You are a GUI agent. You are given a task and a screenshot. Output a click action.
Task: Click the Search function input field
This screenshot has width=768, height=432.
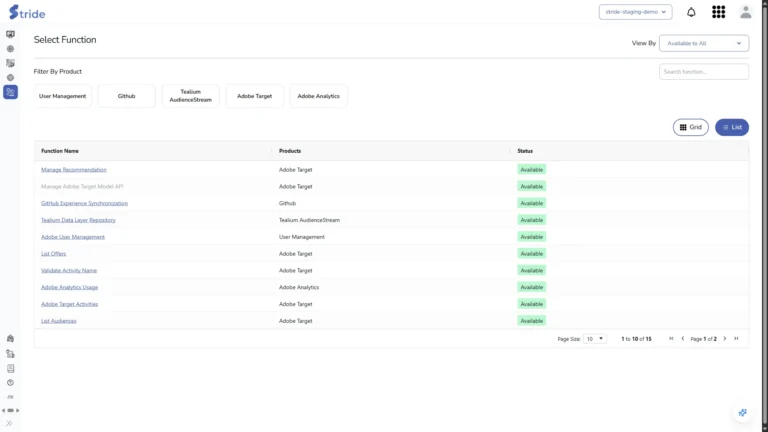pyautogui.click(x=704, y=72)
